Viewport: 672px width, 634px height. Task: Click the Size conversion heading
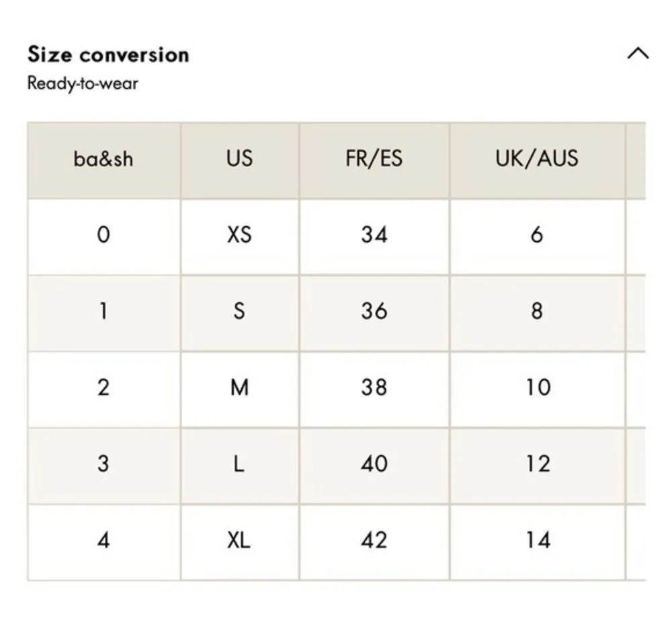coord(108,54)
